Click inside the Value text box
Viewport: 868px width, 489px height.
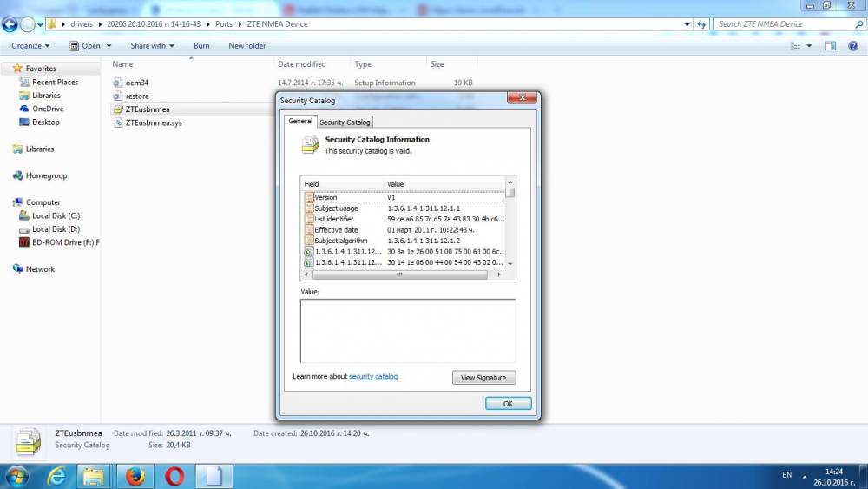(408, 331)
